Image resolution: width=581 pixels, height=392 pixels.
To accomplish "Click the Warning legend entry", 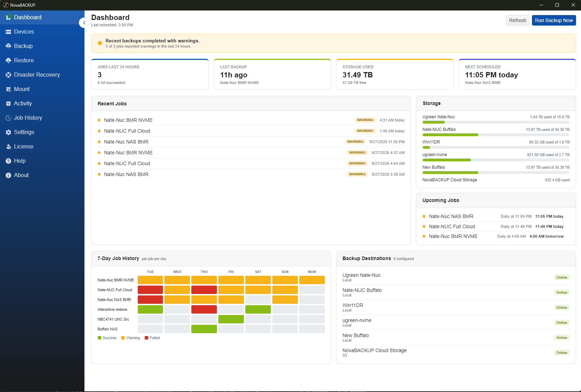I will (x=131, y=338).
